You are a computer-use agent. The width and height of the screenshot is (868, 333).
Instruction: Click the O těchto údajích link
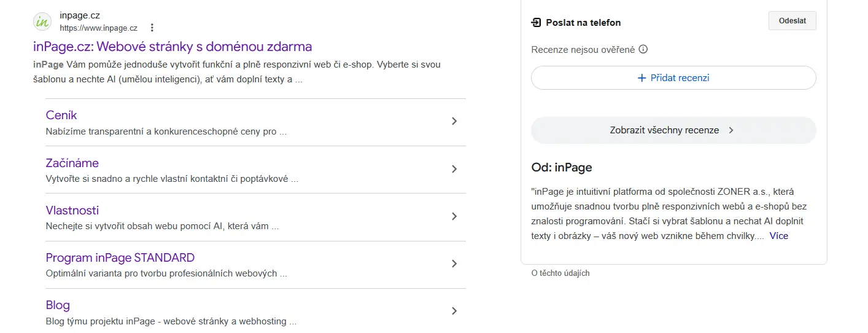[x=560, y=273]
